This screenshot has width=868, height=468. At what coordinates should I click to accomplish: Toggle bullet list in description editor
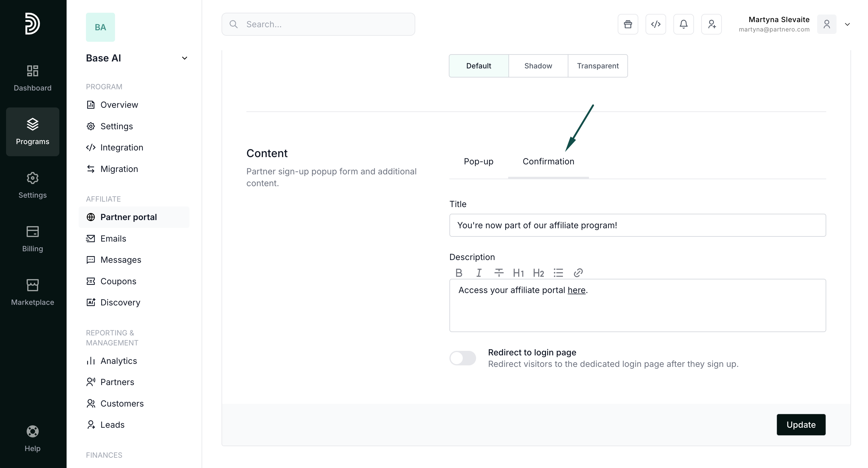coord(558,272)
